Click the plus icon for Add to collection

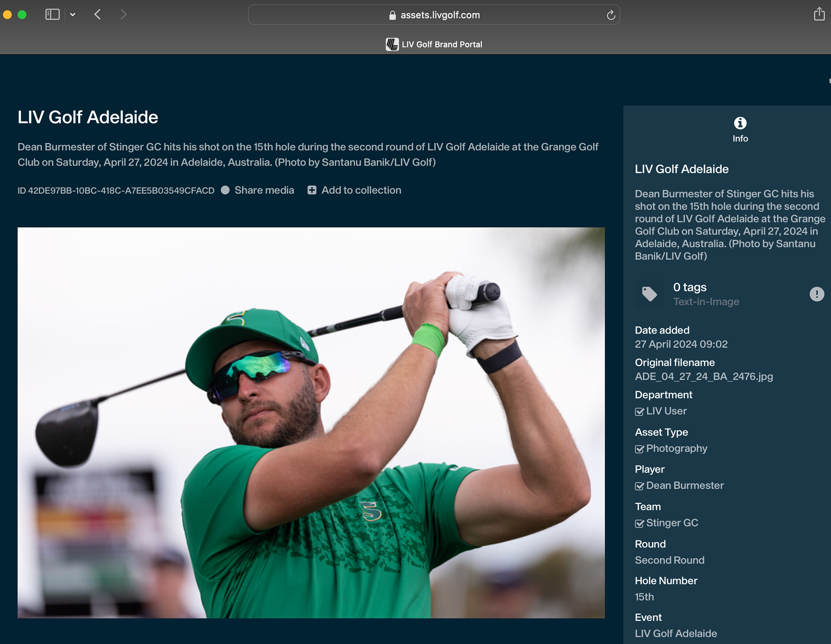click(x=312, y=190)
